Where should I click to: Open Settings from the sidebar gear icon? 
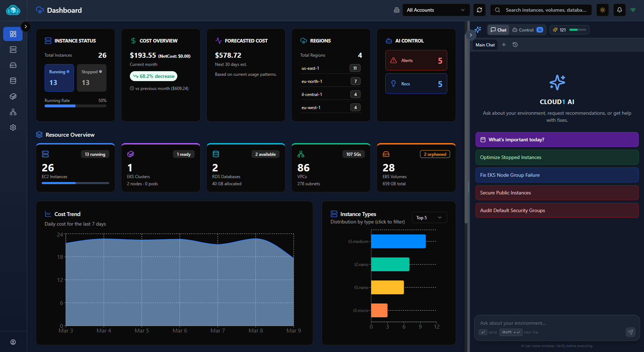pos(13,127)
